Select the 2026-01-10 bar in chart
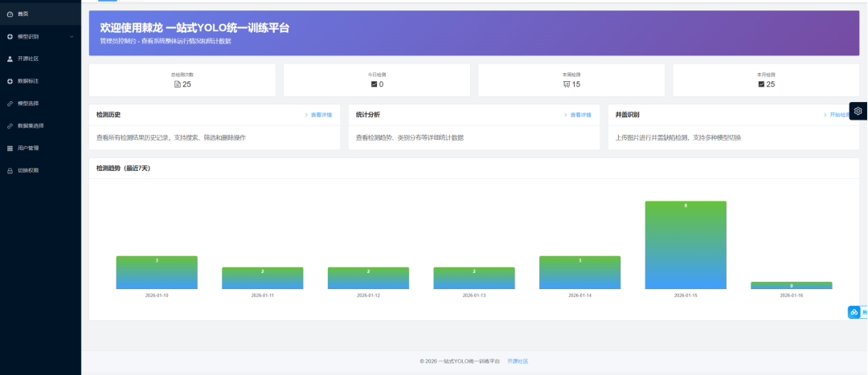The image size is (868, 375). 157,273
